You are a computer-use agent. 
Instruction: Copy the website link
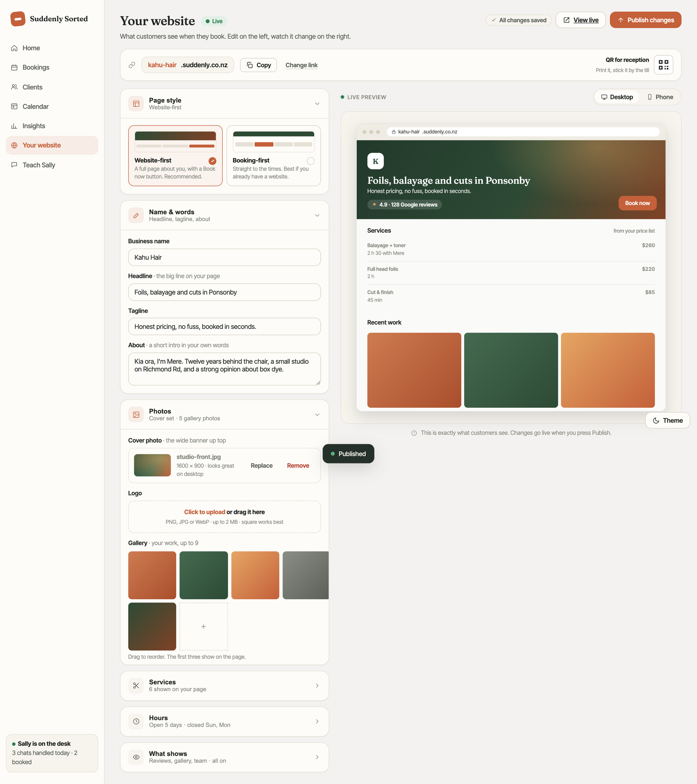coord(258,65)
